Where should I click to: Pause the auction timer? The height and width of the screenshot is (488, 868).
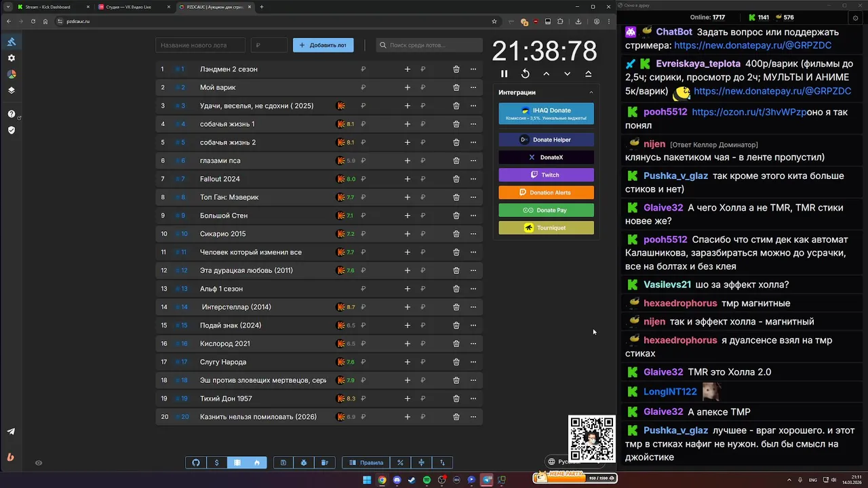[504, 74]
